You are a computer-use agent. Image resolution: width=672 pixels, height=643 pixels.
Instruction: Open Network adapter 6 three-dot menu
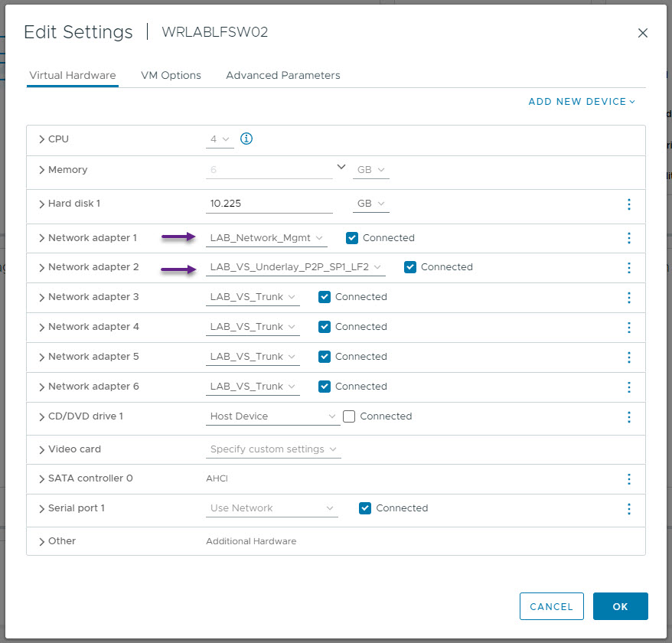pyautogui.click(x=628, y=387)
